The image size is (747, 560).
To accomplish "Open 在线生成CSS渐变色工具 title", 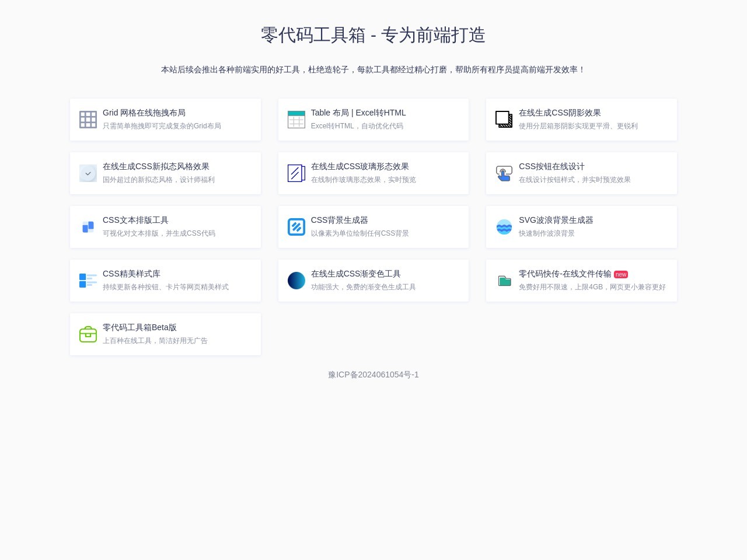I will click(356, 274).
